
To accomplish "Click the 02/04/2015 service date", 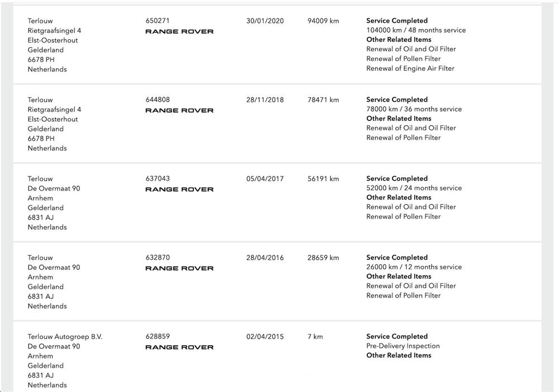I will click(x=265, y=337).
